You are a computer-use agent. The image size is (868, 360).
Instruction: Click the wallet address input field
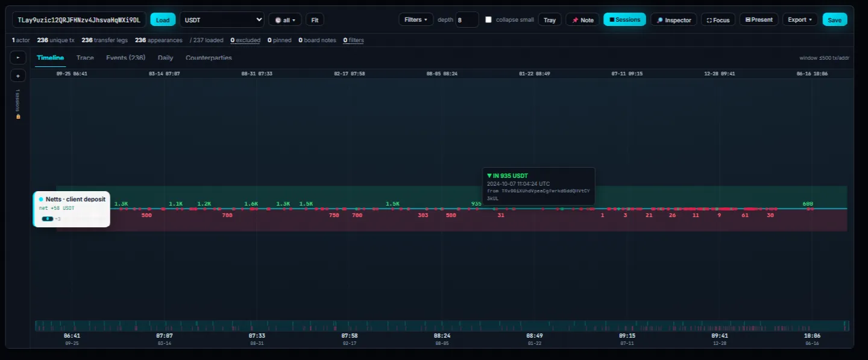click(x=79, y=20)
